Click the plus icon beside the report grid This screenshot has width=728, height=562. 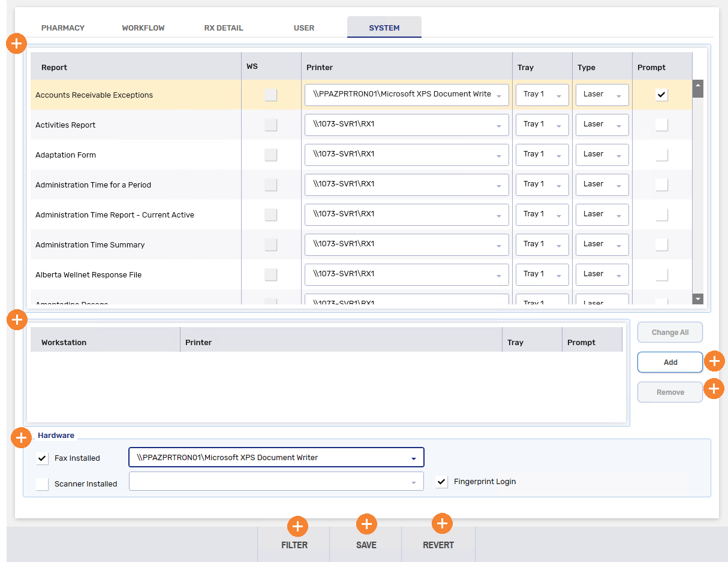pos(16,43)
